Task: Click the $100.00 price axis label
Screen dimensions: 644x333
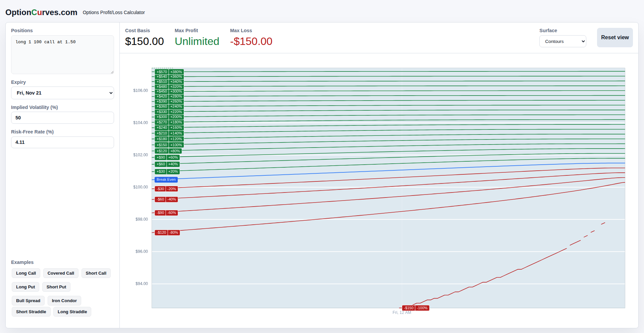Action: click(141, 187)
